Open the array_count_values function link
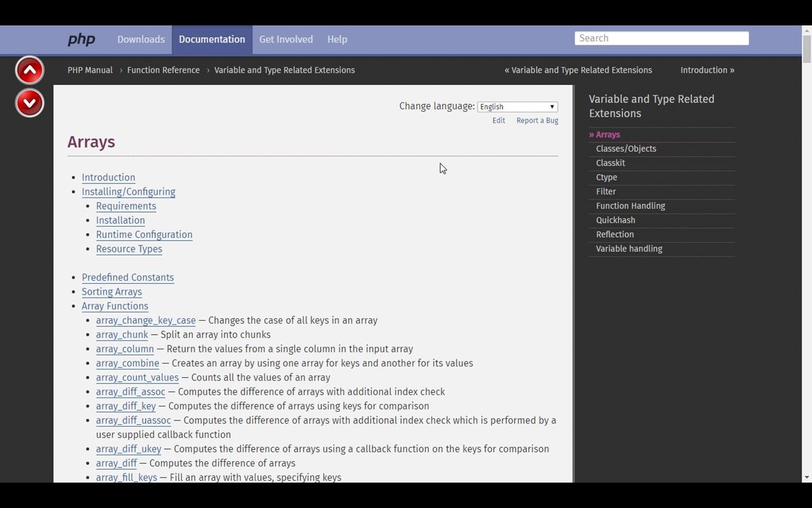The height and width of the screenshot is (508, 812). tap(137, 377)
